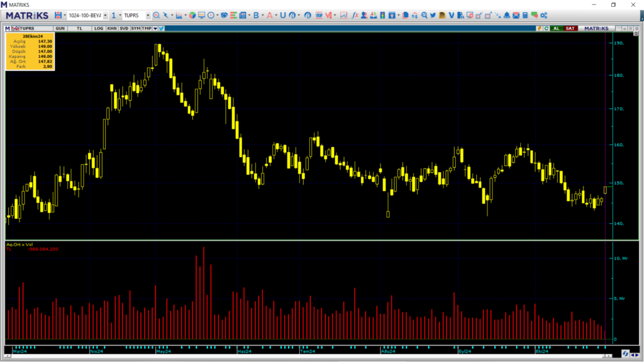
Task: Expand the small arrow dropdown after TMP
Action: (x=155, y=28)
